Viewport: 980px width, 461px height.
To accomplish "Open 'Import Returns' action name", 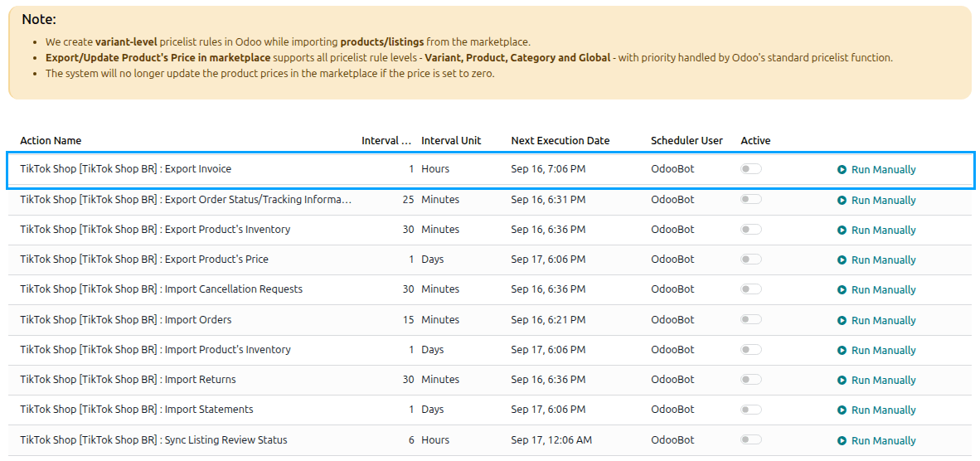I will click(129, 380).
